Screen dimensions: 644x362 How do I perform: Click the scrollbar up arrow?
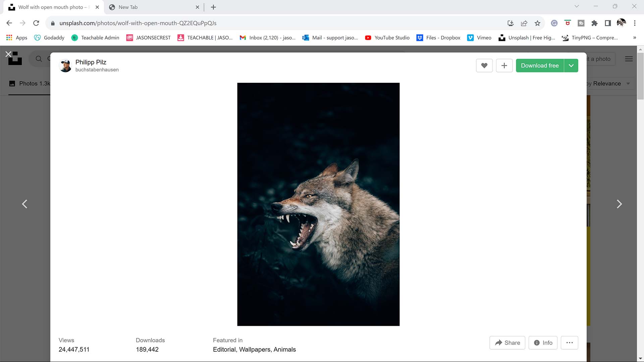tap(640, 49)
